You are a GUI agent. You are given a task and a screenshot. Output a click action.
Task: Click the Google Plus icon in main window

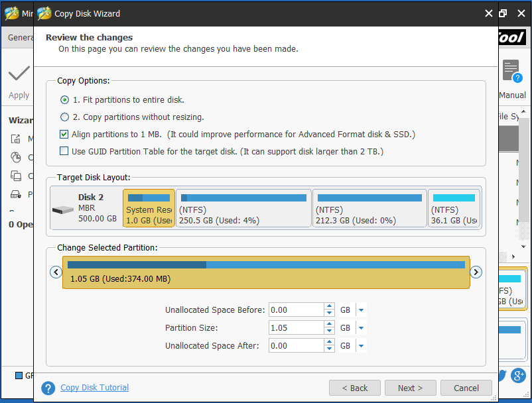[x=519, y=375]
